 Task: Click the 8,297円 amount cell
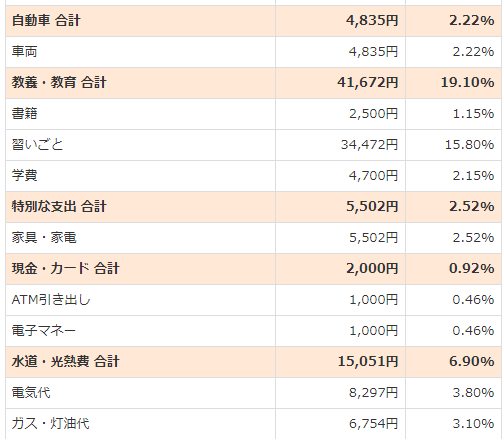point(340,393)
